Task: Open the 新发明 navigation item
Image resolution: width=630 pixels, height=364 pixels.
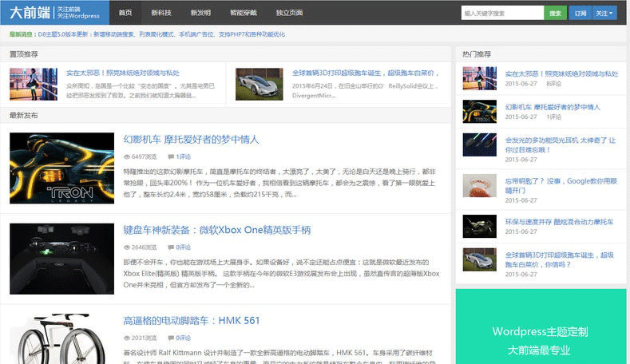Action: coord(200,13)
